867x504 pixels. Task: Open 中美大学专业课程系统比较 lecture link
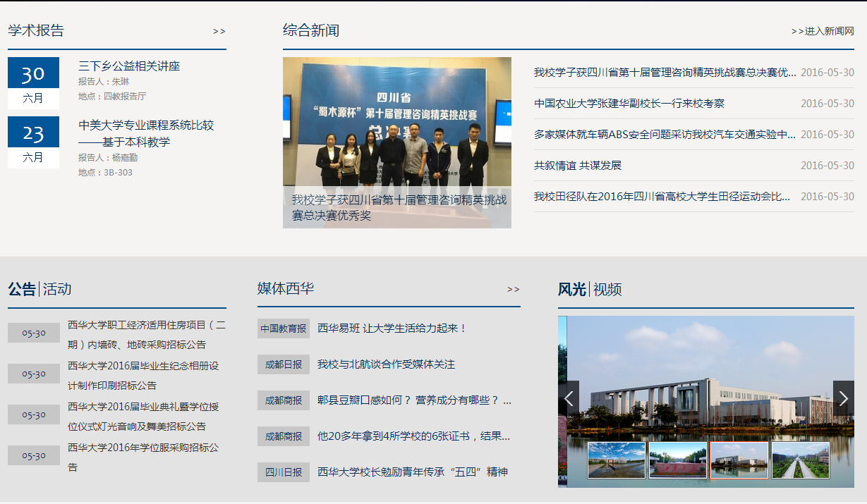click(146, 125)
